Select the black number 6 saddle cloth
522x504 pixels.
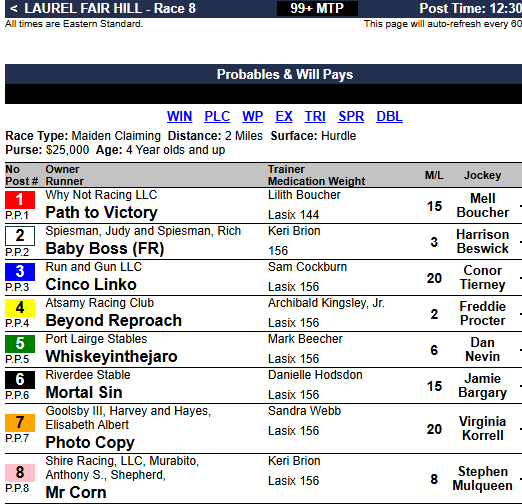20,380
